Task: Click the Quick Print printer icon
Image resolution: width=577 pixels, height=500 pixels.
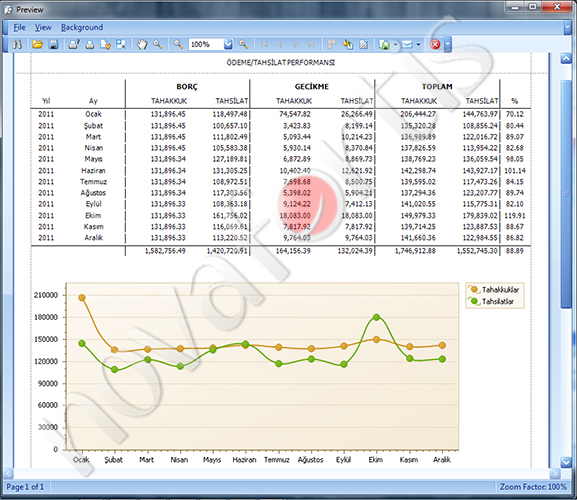Action: click(90, 45)
